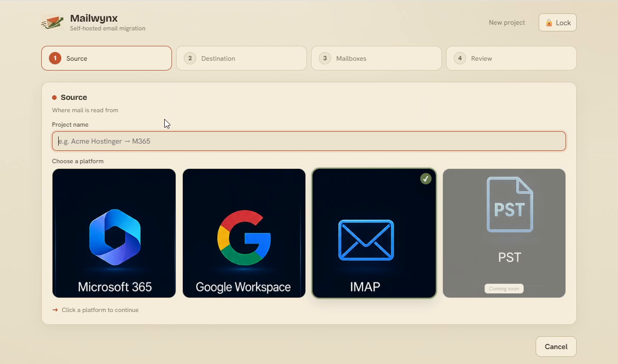
Task: Click the Microsoft 365 hexagon logo
Action: coord(115,237)
